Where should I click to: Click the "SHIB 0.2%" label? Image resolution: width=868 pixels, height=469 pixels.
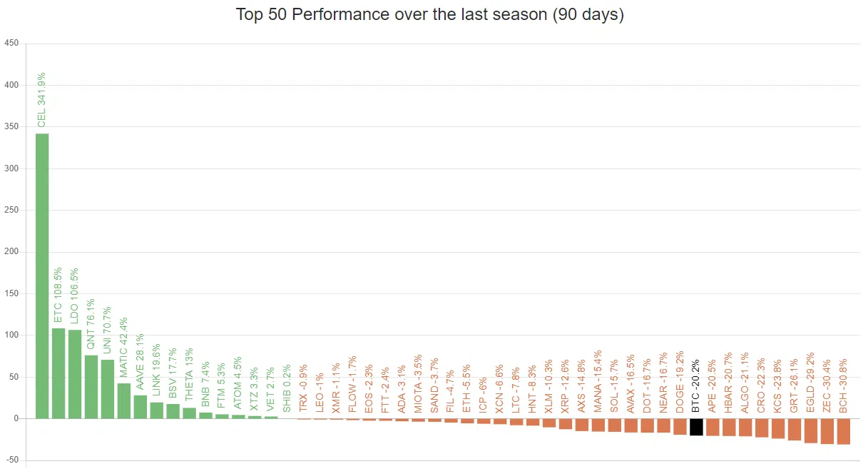pyautogui.click(x=287, y=389)
